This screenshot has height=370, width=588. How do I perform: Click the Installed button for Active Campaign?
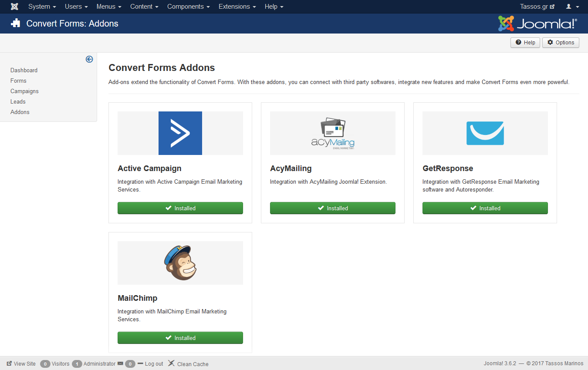pos(180,208)
